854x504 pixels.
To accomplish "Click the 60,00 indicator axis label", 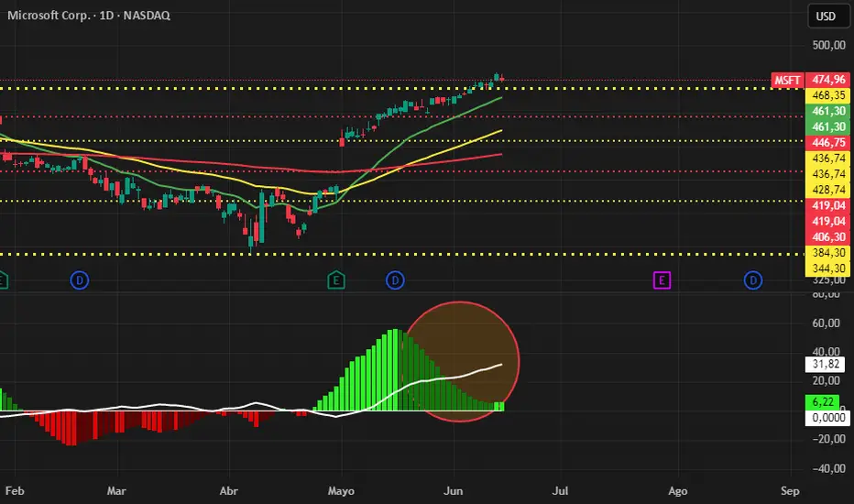I will click(x=826, y=323).
